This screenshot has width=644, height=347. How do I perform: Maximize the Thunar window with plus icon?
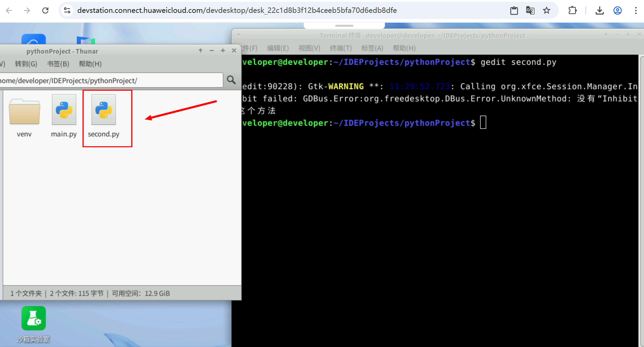pyautogui.click(x=223, y=50)
